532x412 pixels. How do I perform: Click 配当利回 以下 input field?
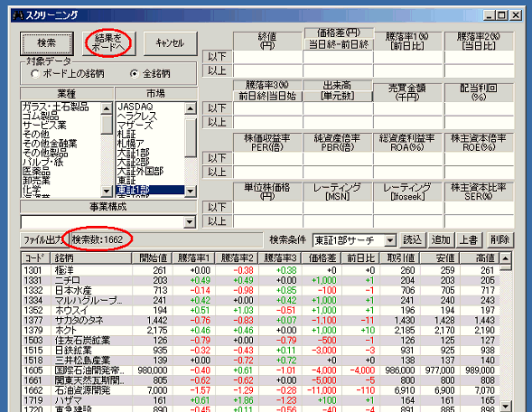[x=479, y=108]
